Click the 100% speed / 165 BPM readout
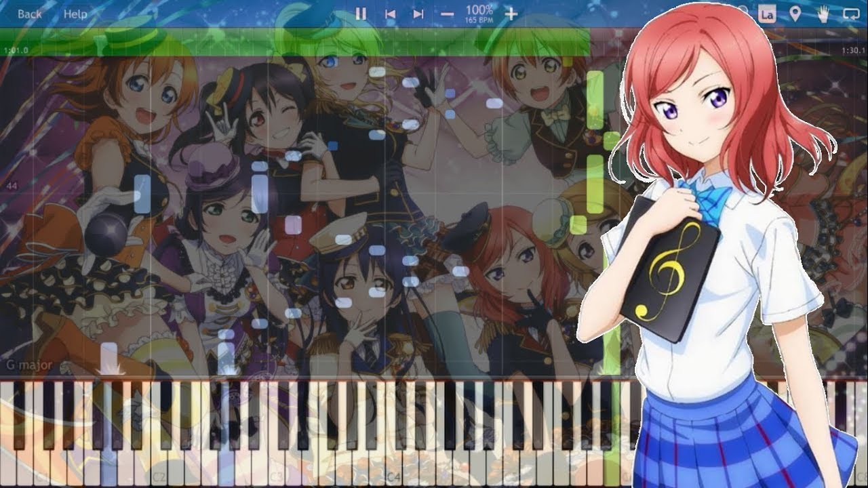The width and height of the screenshot is (868, 488). click(x=479, y=14)
